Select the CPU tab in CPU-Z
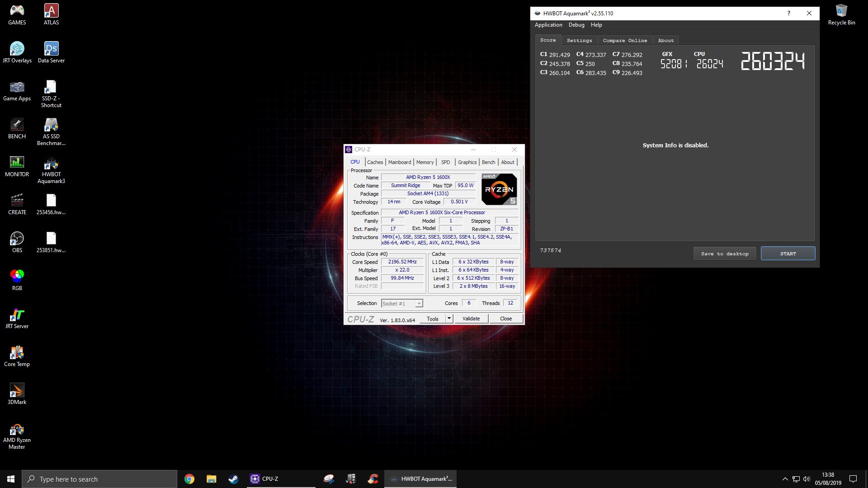The width and height of the screenshot is (868, 488). (355, 162)
